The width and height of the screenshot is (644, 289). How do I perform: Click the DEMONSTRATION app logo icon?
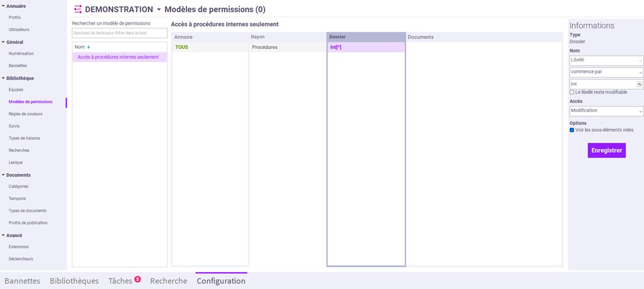tap(78, 9)
